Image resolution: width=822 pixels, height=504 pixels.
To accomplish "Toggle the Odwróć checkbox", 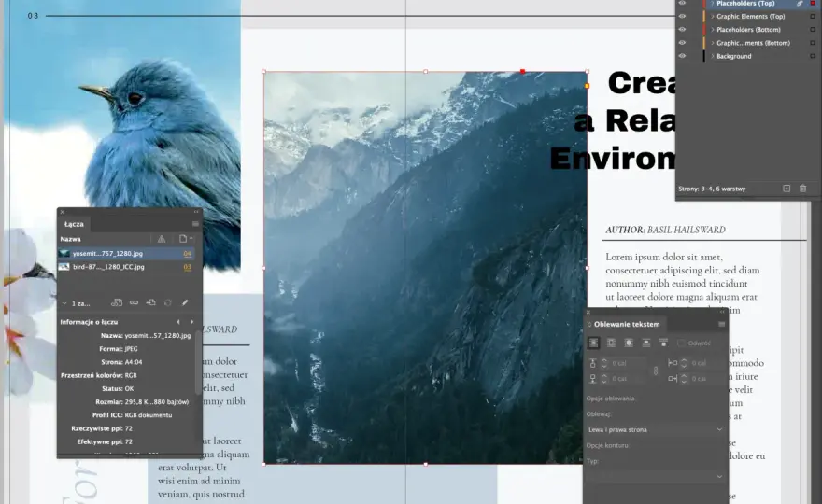I will point(681,343).
